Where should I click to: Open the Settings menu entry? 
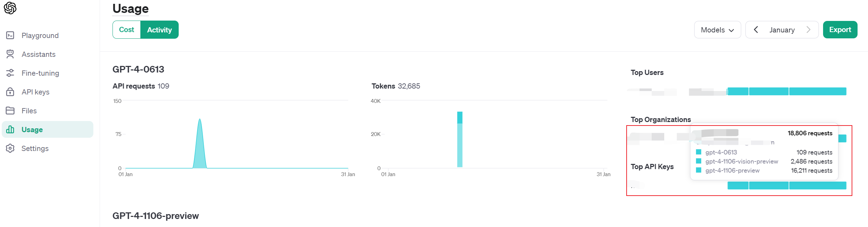click(x=35, y=148)
